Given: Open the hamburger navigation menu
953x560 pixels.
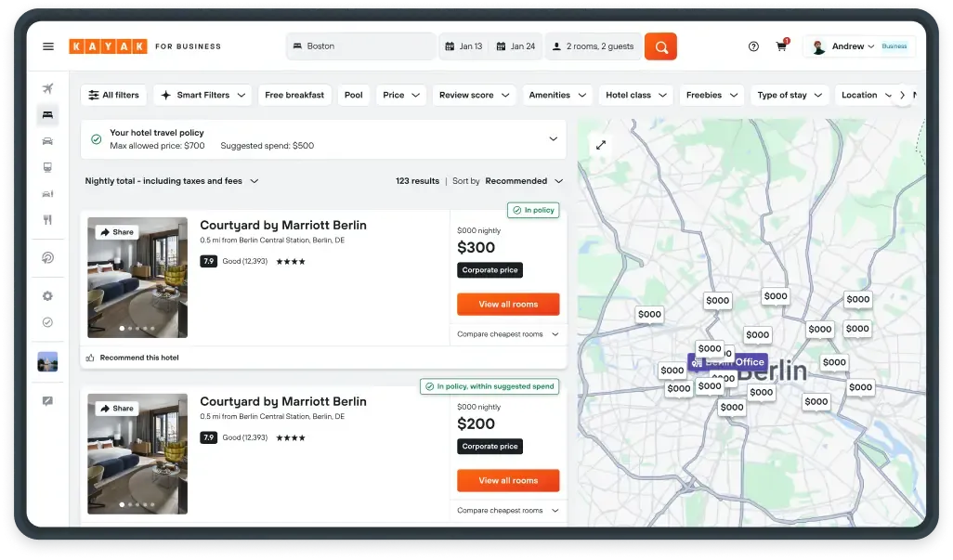Looking at the screenshot, I should [48, 46].
